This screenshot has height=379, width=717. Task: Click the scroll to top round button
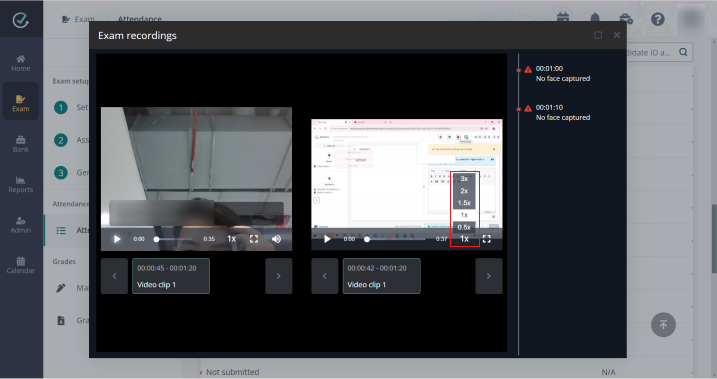point(663,325)
